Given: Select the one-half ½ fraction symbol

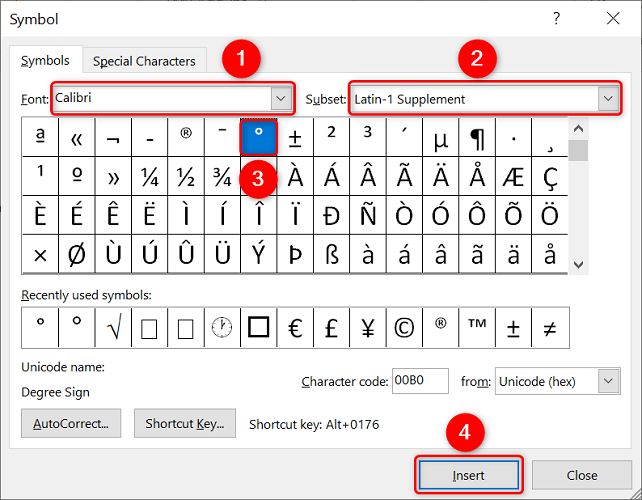Looking at the screenshot, I should pyautogui.click(x=186, y=177).
